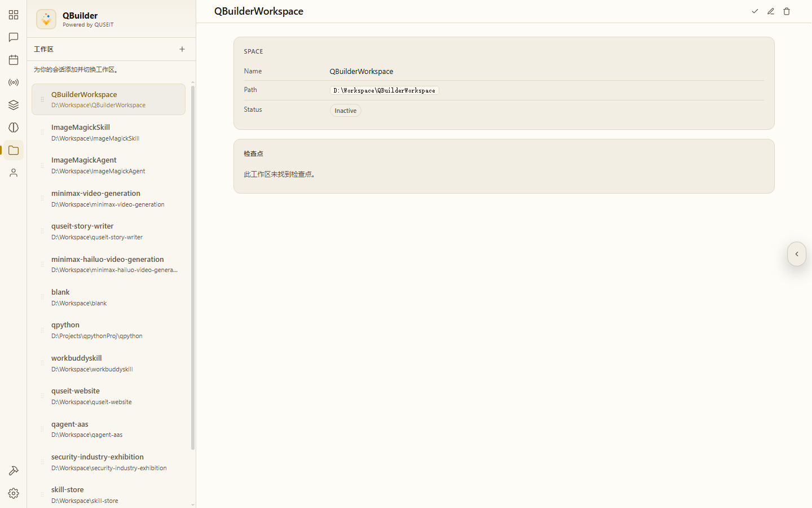Select the blank workspace
The width and height of the screenshot is (812, 508).
[108, 297]
